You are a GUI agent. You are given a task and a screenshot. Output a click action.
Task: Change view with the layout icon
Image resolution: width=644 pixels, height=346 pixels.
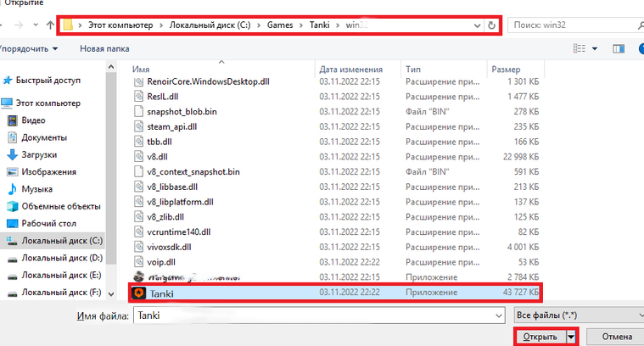click(580, 49)
